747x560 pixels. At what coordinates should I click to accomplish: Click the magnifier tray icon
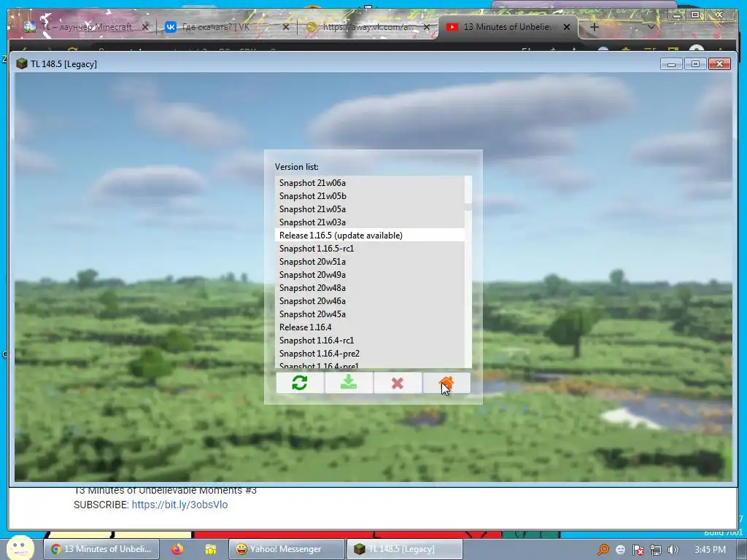tap(603, 550)
